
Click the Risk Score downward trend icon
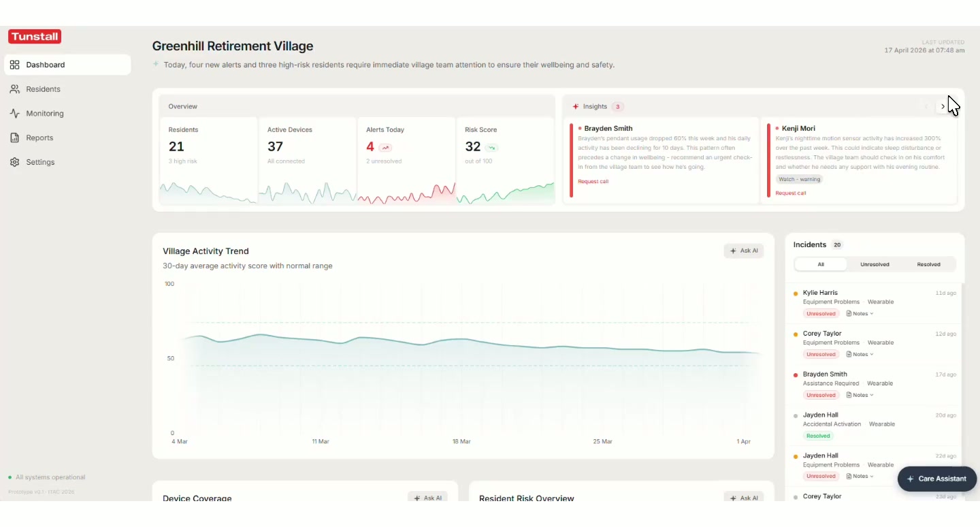[492, 147]
